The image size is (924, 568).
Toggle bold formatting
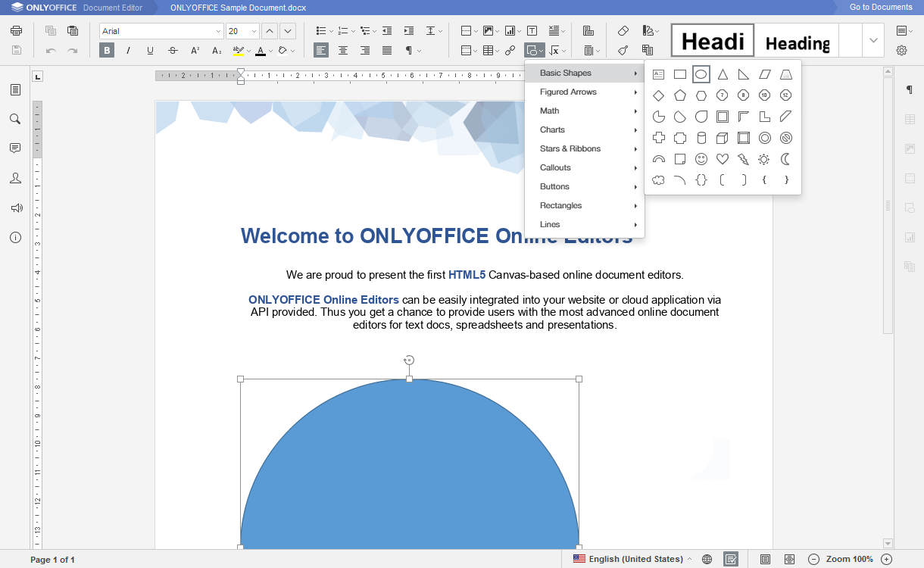click(x=107, y=51)
